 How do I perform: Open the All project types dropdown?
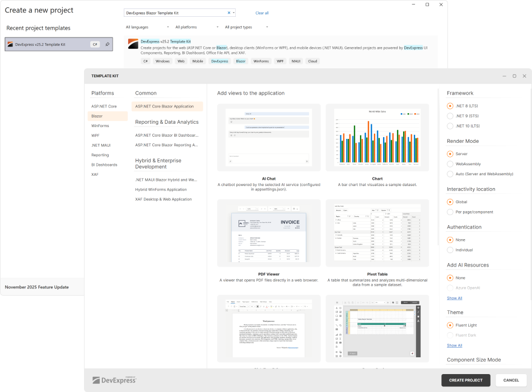point(246,27)
